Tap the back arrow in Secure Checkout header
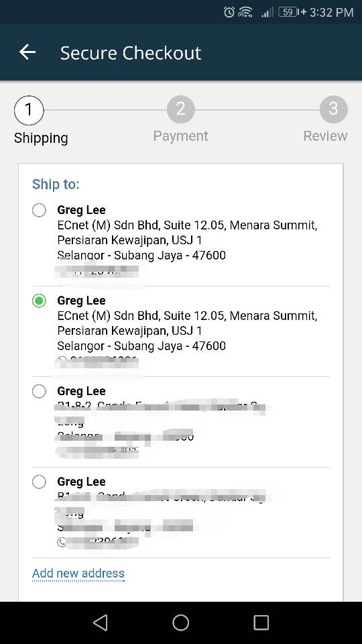This screenshot has width=362, height=644. [27, 52]
